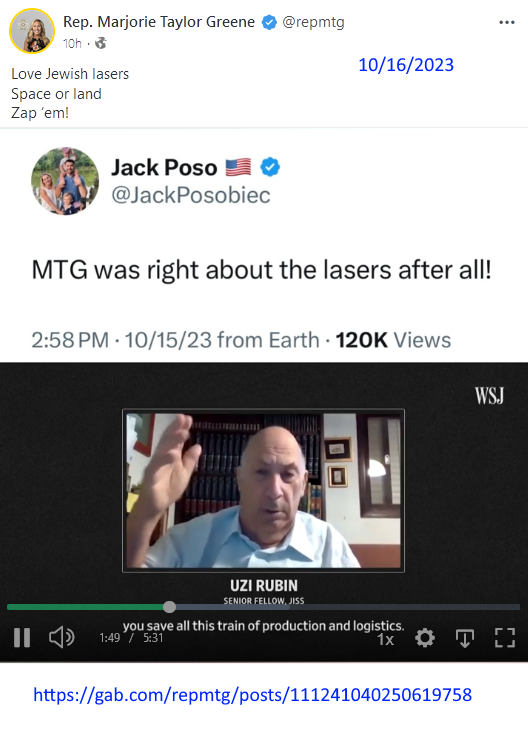
Task: Click the Rep. Marjorie Taylor Greene name
Action: pos(159,22)
